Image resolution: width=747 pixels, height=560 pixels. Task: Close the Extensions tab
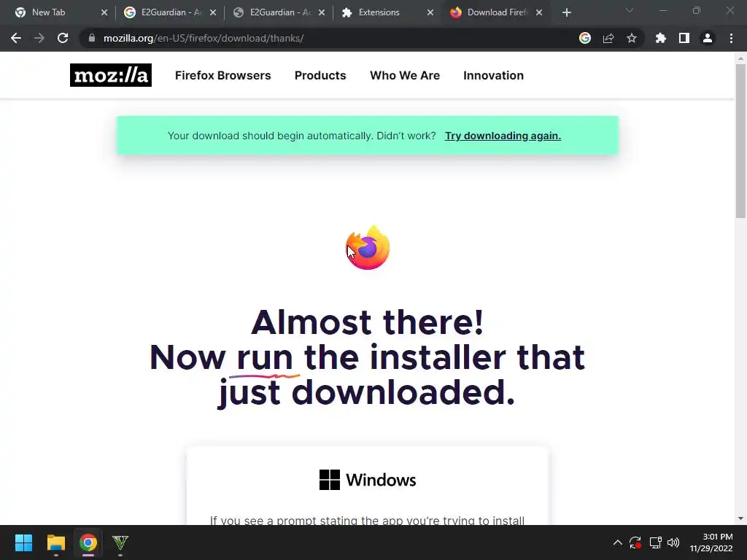click(430, 13)
